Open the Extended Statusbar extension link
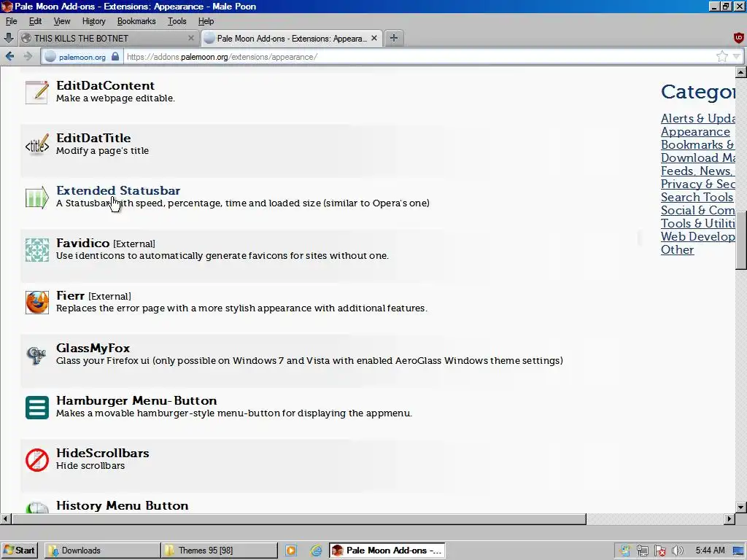 [x=118, y=190]
